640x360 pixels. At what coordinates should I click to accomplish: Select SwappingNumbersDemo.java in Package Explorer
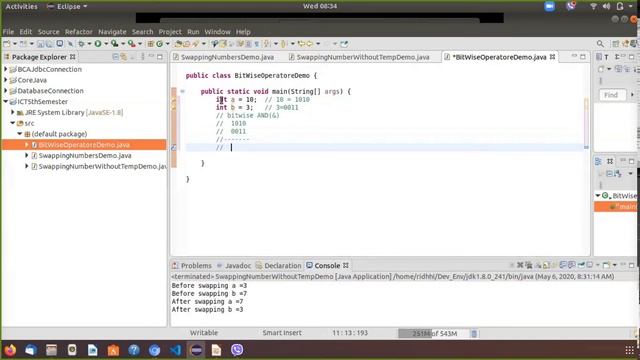click(x=85, y=156)
